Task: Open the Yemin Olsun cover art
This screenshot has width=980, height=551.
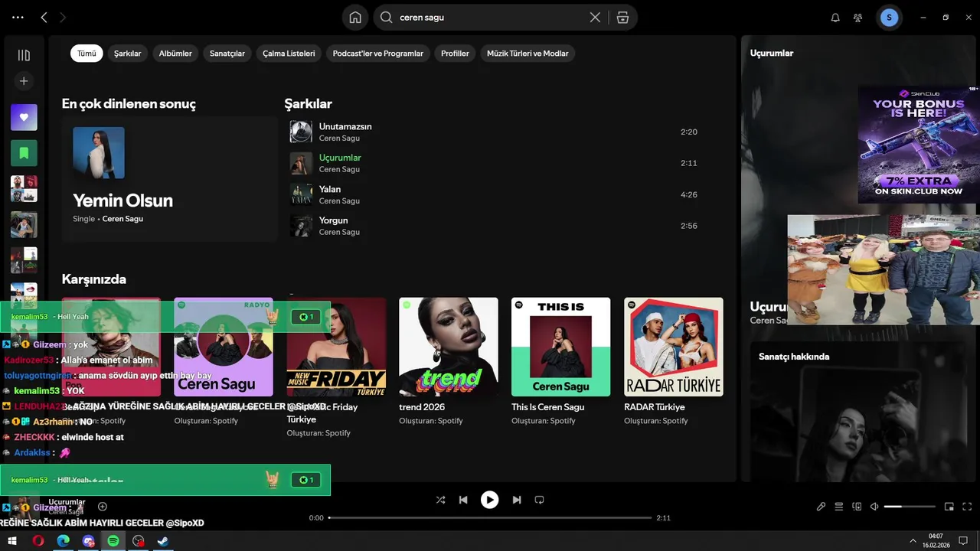Action: click(x=99, y=152)
